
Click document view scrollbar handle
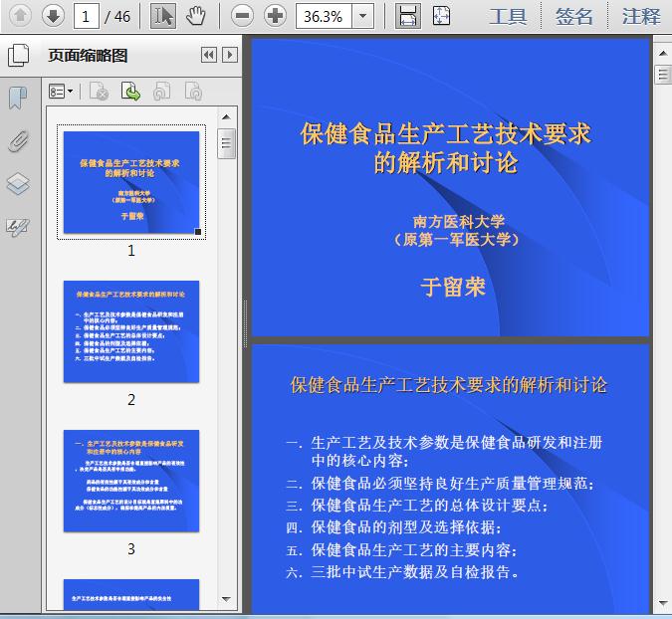[x=663, y=75]
